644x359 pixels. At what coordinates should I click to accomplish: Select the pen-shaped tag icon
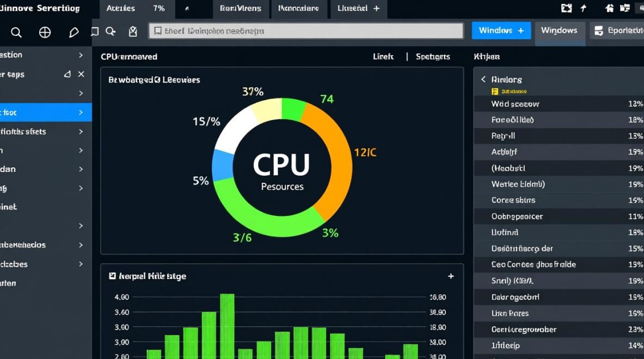pos(74,32)
